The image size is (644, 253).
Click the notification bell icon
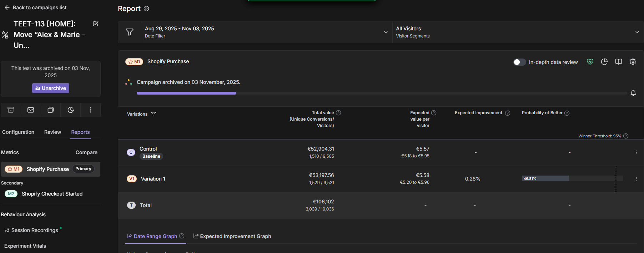click(633, 93)
